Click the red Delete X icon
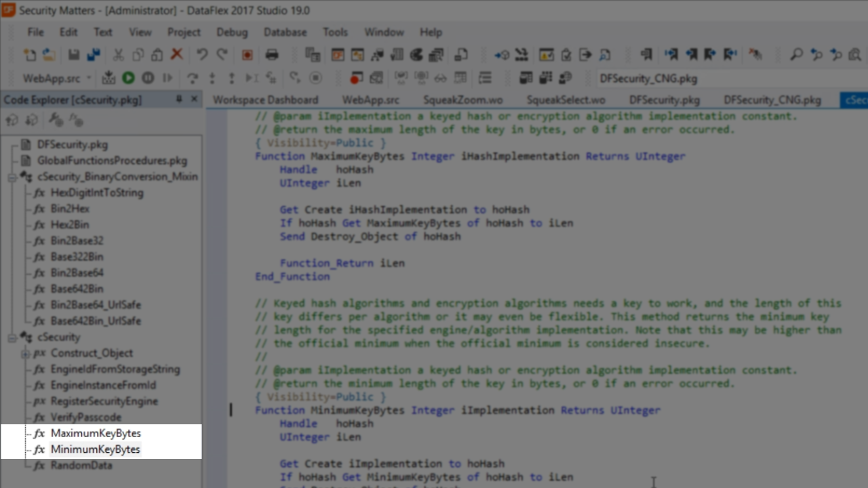 coord(177,55)
